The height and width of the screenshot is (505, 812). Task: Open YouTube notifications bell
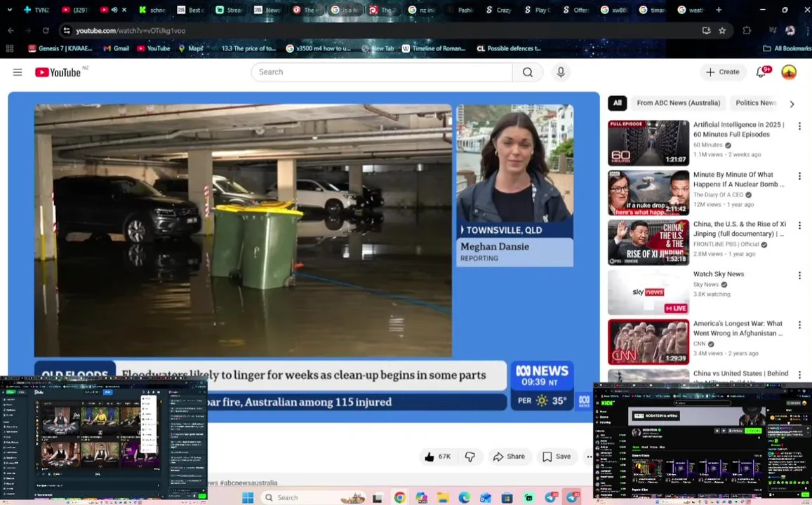(x=761, y=72)
